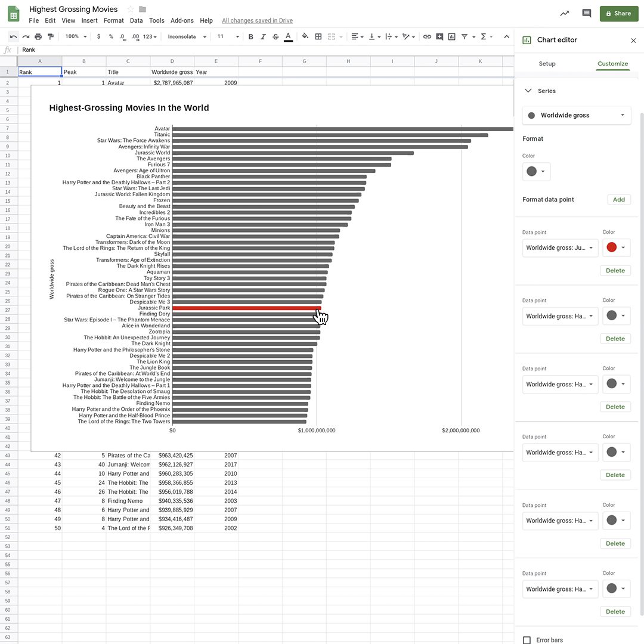The height and width of the screenshot is (644, 644).
Task: Open the Worldwide gross series dropdown
Action: point(576,116)
